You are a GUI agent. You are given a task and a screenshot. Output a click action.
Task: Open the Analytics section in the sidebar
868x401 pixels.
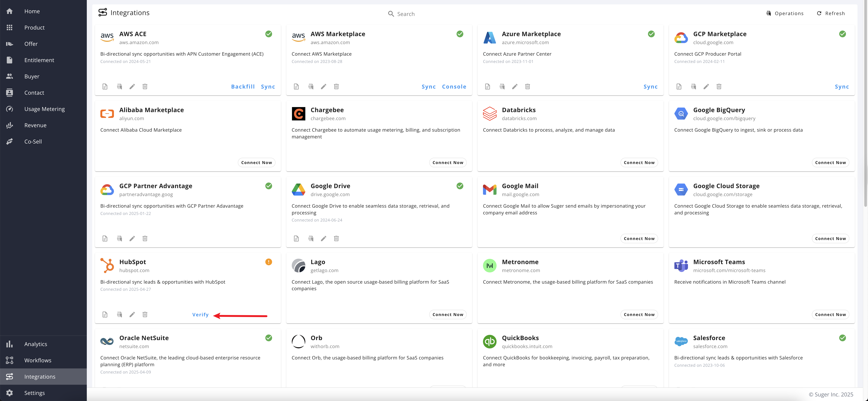click(x=35, y=344)
